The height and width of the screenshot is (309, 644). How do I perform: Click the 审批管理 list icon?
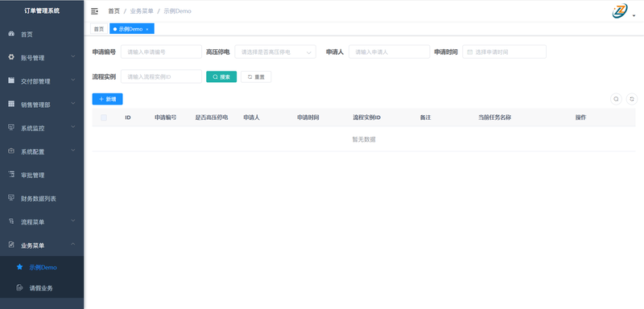click(11, 175)
